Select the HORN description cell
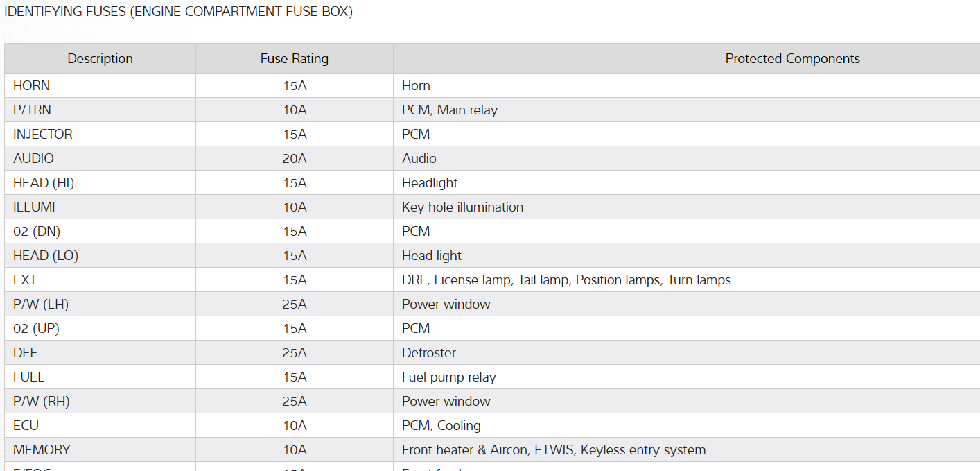This screenshot has height=471, width=980. coord(32,86)
